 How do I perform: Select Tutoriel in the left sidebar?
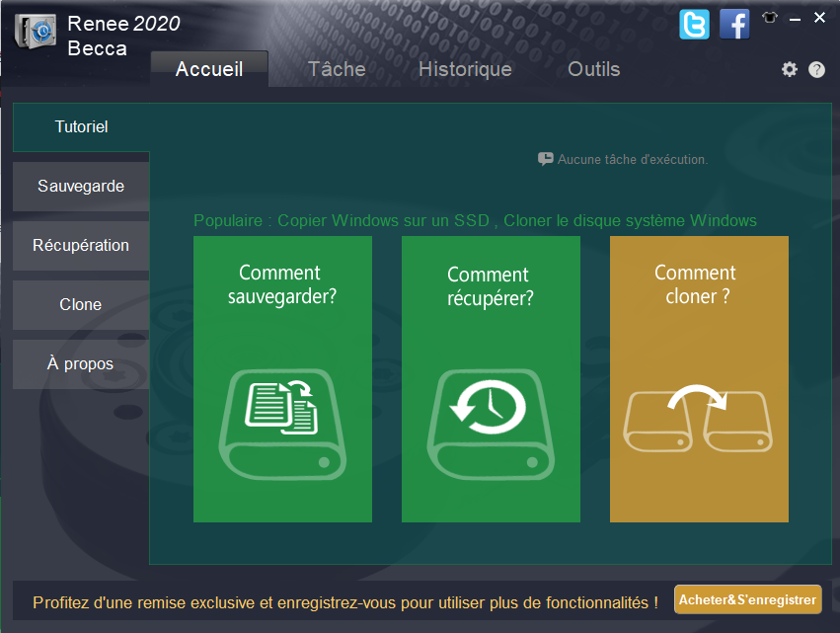tap(81, 127)
